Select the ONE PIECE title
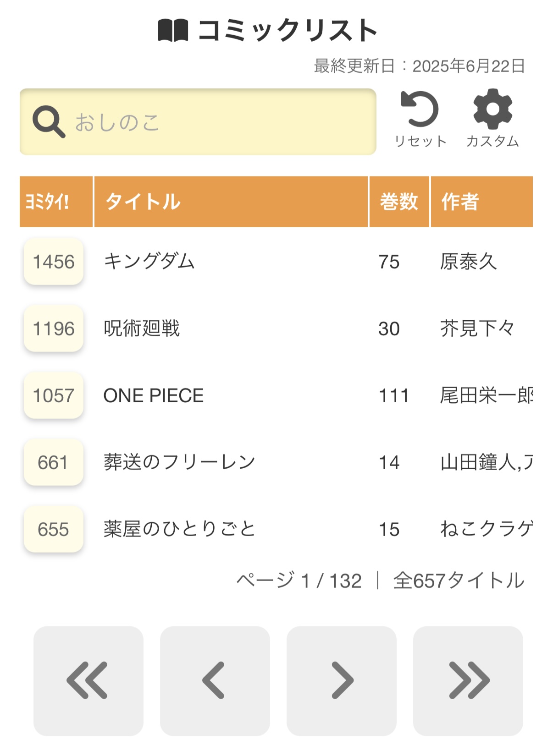Viewport: 553px width, 756px height. [154, 395]
